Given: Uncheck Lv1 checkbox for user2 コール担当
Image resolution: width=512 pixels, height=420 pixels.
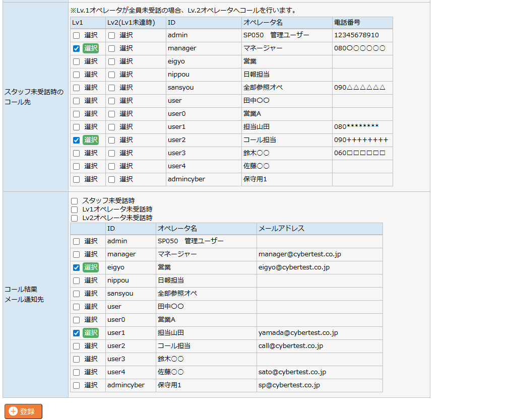Looking at the screenshot, I should coord(77,141).
